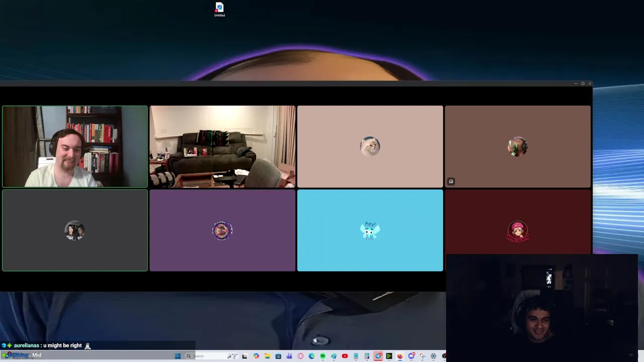Click the screen-share indicator on the brown tile
644x362 pixels.
click(x=451, y=182)
